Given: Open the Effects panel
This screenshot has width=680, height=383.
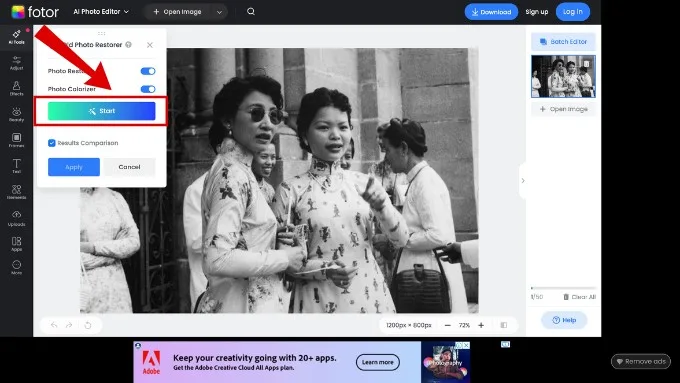Looking at the screenshot, I should 16,88.
